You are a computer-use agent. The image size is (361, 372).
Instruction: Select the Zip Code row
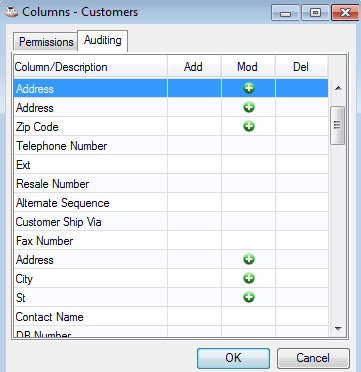171,127
